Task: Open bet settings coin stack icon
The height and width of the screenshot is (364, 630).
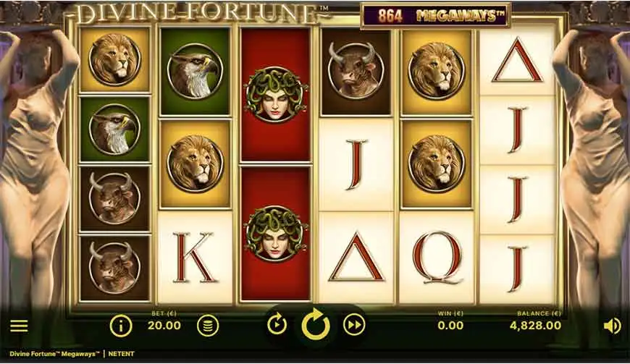Action: coord(208,326)
